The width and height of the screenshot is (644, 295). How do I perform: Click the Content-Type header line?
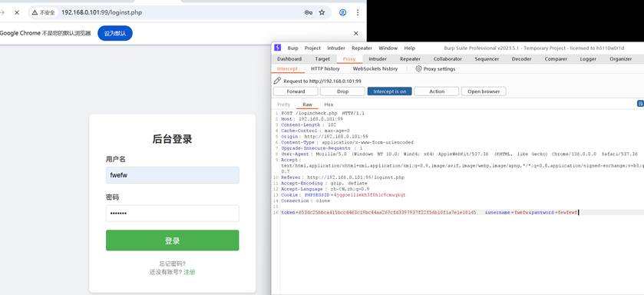click(347, 142)
